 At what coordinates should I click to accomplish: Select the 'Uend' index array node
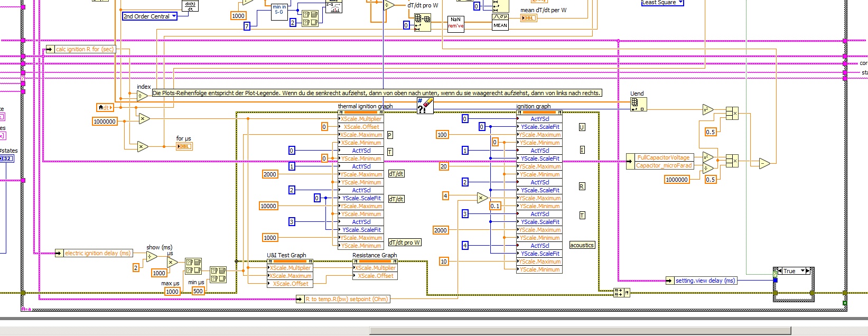pyautogui.click(x=638, y=105)
